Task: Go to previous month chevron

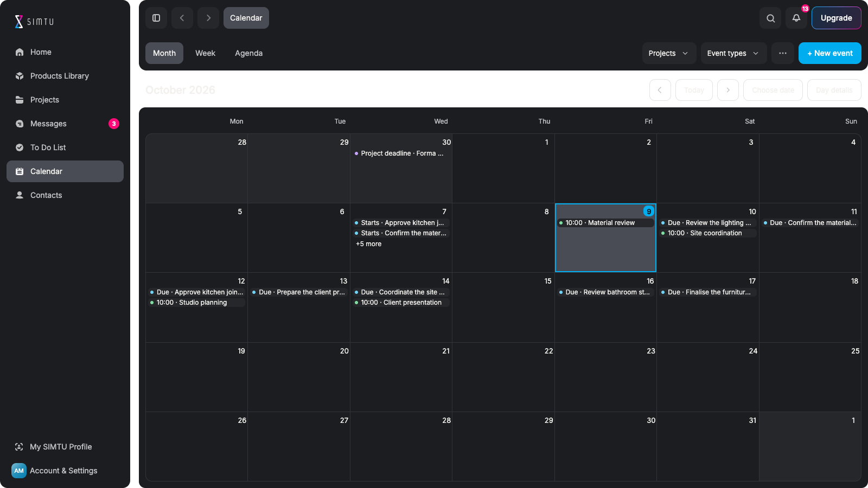Action: pyautogui.click(x=660, y=90)
